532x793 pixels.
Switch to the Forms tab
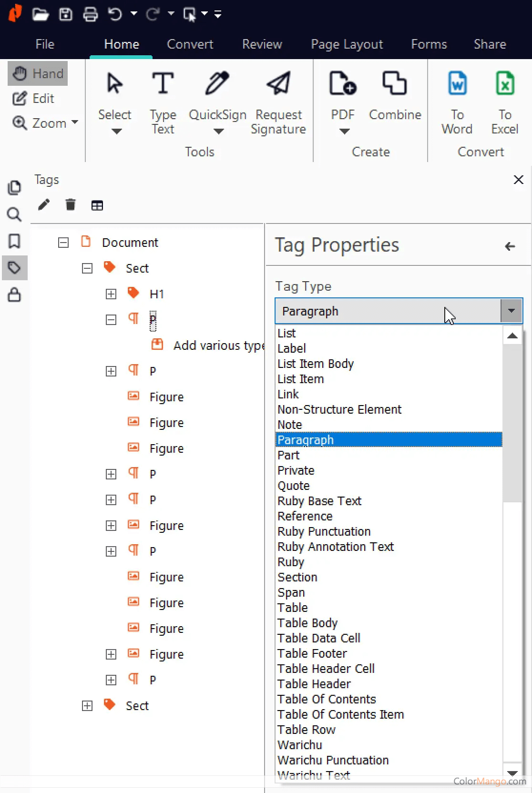429,44
